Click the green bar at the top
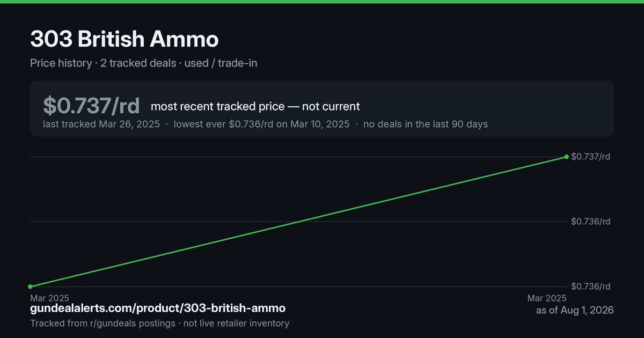Viewport: 644px width, 338px height. (x=322, y=2)
